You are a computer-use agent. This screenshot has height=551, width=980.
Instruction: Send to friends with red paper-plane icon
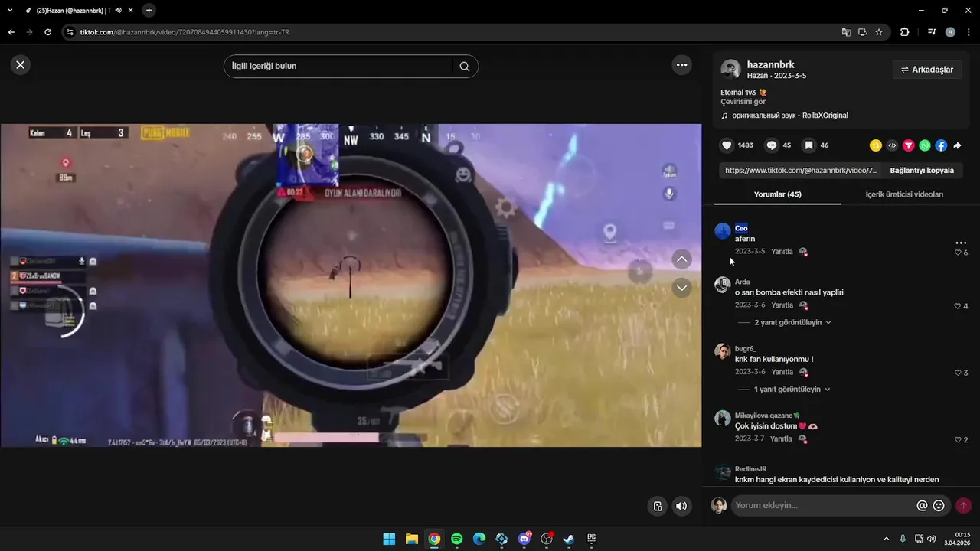[x=908, y=145]
